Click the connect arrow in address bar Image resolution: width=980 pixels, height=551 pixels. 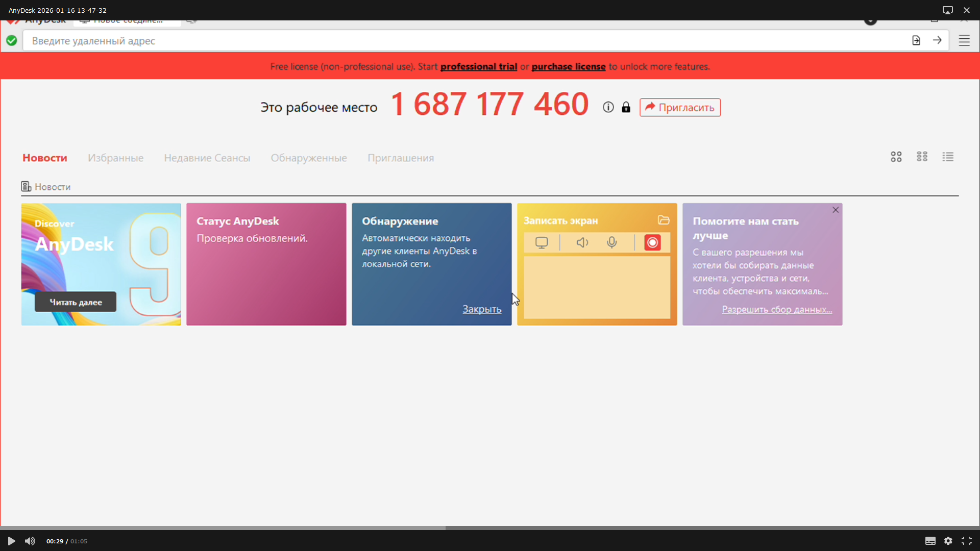pyautogui.click(x=937, y=40)
